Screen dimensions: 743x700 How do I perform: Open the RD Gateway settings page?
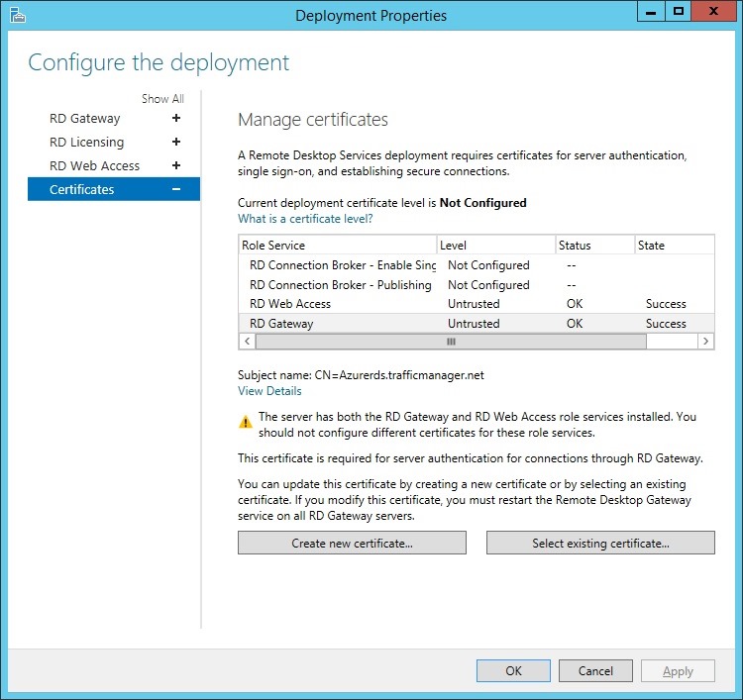85,119
